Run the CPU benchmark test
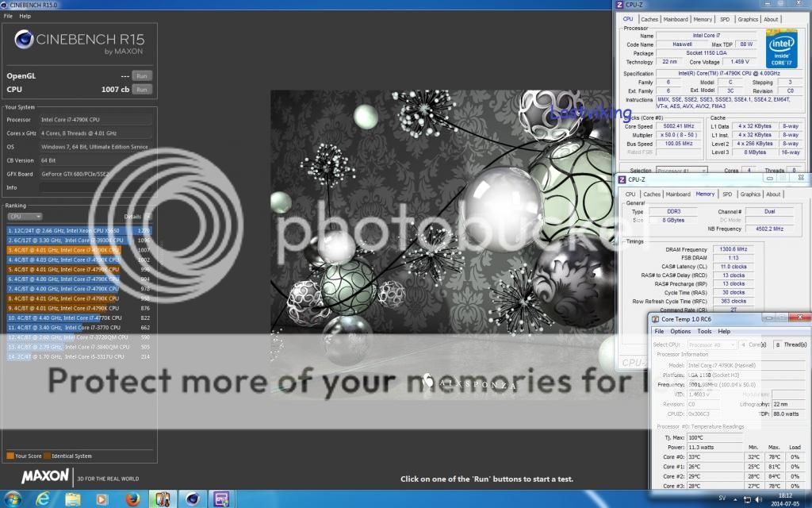The image size is (812, 508). [141, 90]
